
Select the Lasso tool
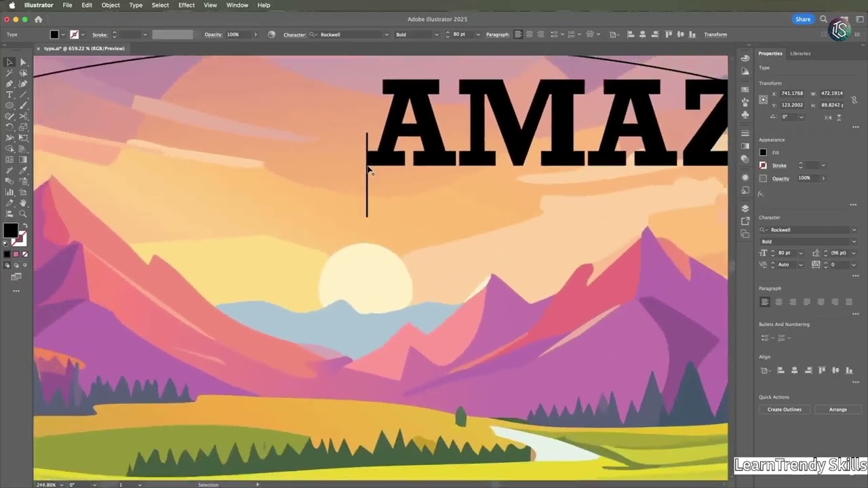point(23,73)
